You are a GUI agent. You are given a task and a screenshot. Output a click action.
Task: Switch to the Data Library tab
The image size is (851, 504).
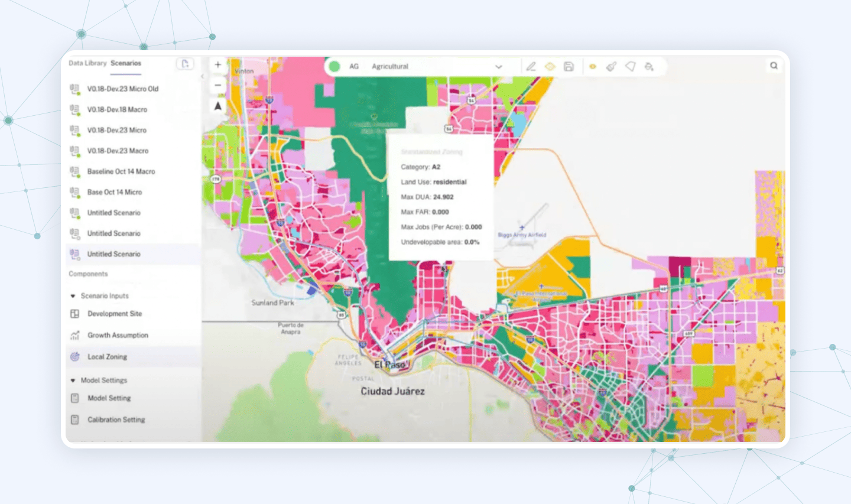87,63
